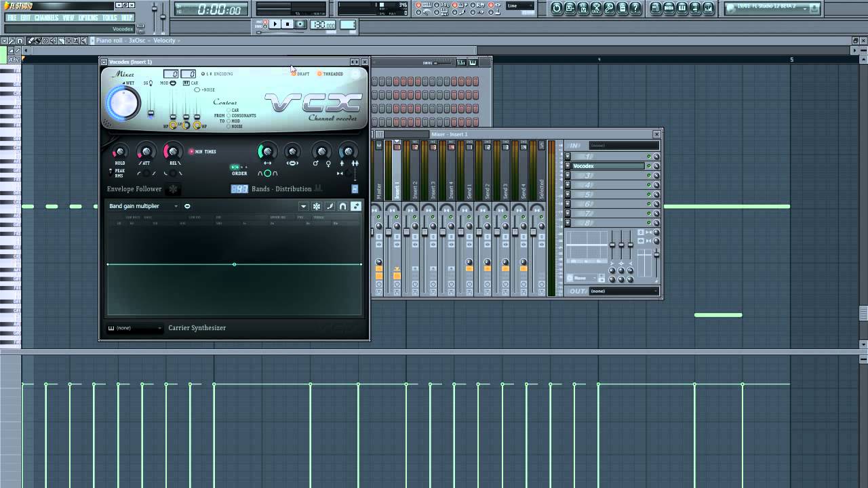Open the HELP menu

(127, 18)
